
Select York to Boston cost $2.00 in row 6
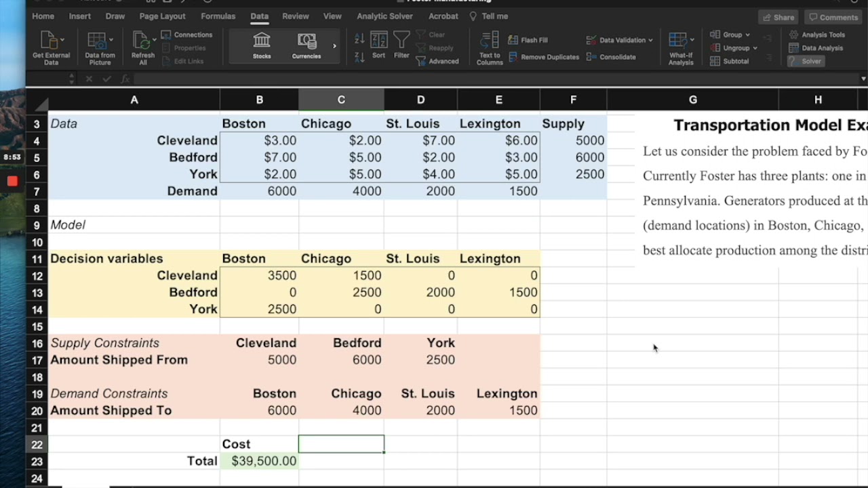tap(259, 174)
